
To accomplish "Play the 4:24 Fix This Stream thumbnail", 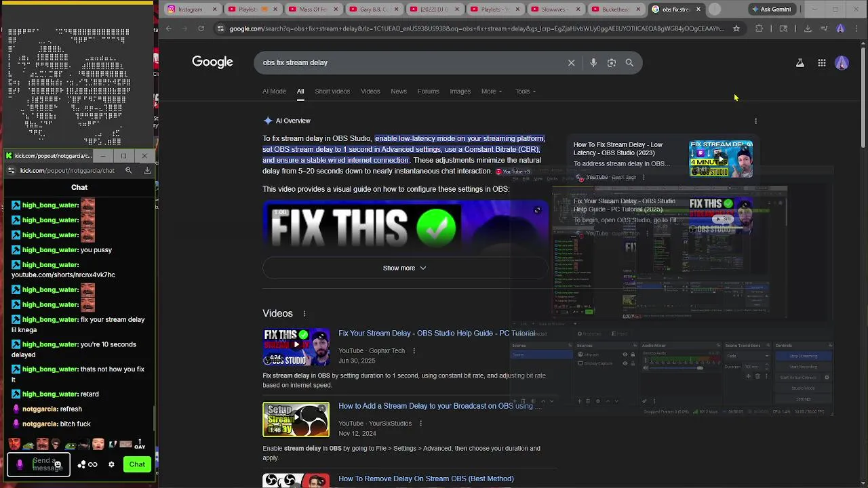I will (x=296, y=347).
